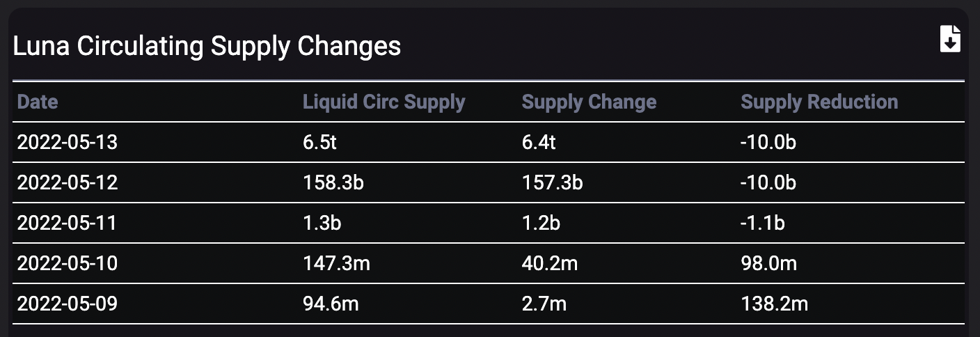Click the 158.3b liquid supply value

coord(333,182)
